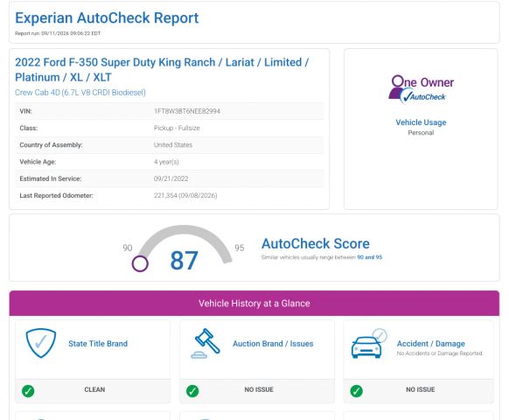Open the State Title Brand link
509x420 pixels.
tap(98, 344)
